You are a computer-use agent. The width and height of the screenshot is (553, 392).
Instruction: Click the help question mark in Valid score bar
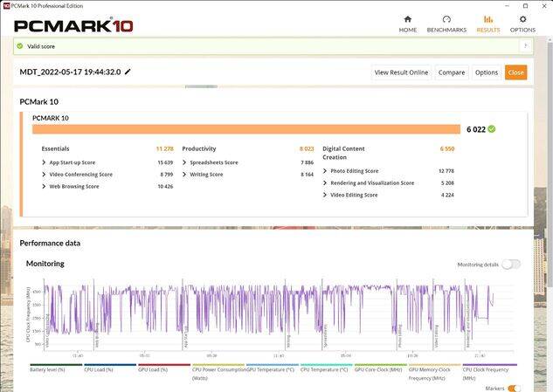526,45
